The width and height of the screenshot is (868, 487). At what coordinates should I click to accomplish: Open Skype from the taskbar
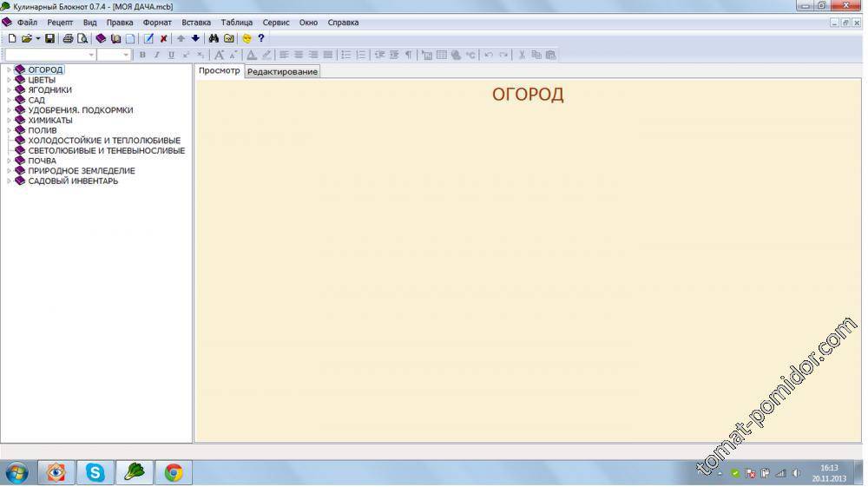click(95, 472)
